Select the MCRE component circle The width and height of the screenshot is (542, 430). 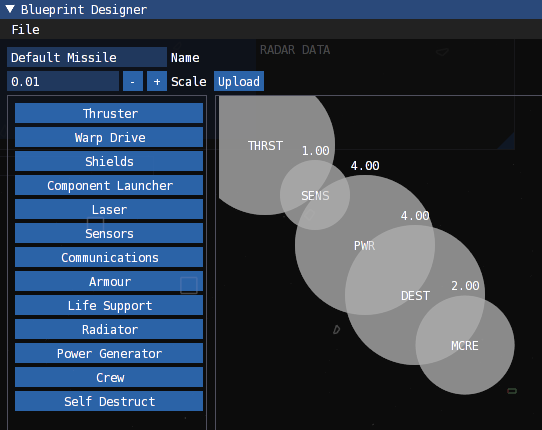tap(465, 345)
